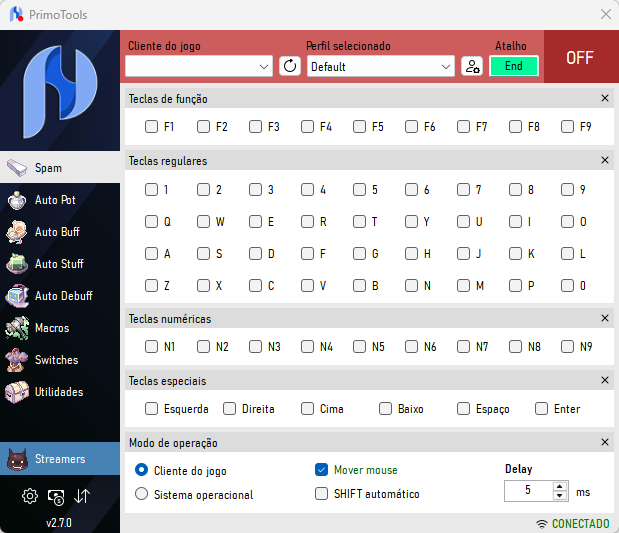Tick the Baixo checkbox

[x=385, y=409]
